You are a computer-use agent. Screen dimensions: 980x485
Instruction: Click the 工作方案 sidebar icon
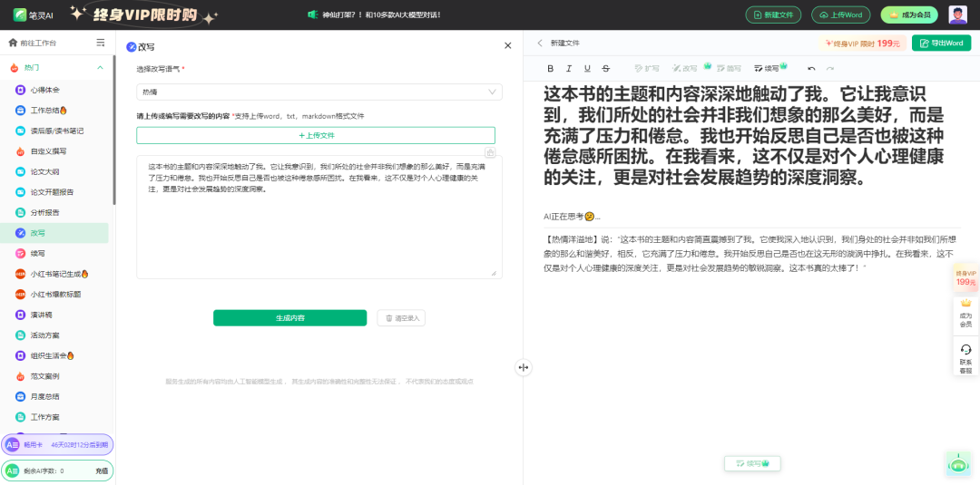(20, 416)
